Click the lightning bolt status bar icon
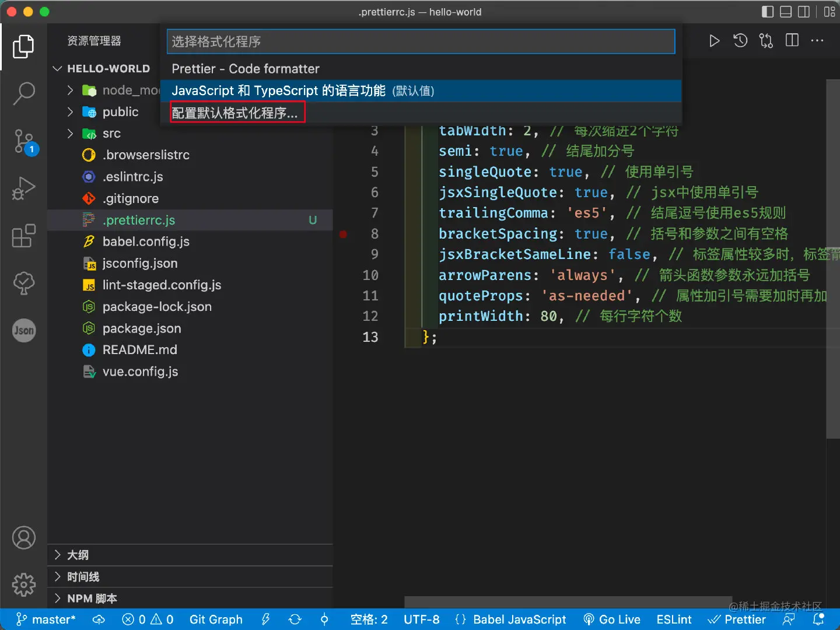Viewport: 840px width, 630px height. pyautogui.click(x=266, y=619)
